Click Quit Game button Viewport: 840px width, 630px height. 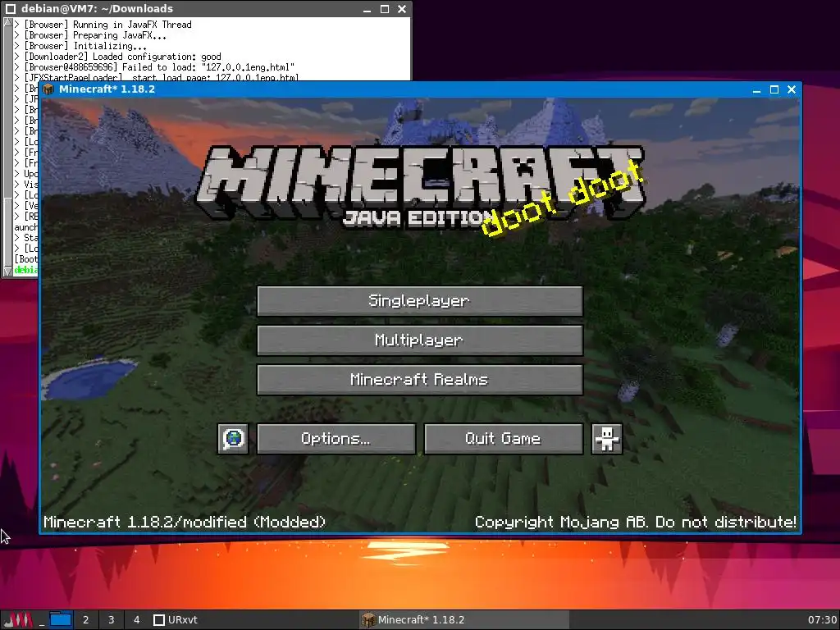click(503, 439)
